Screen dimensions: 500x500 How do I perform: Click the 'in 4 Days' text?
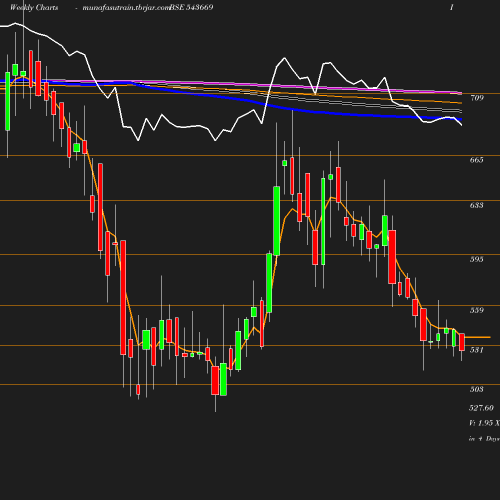pyautogui.click(x=484, y=439)
